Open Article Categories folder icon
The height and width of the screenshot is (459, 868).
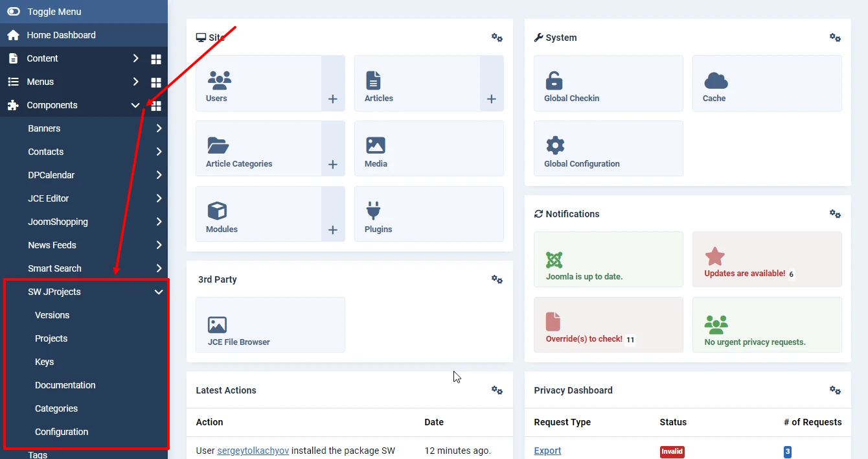[218, 145]
